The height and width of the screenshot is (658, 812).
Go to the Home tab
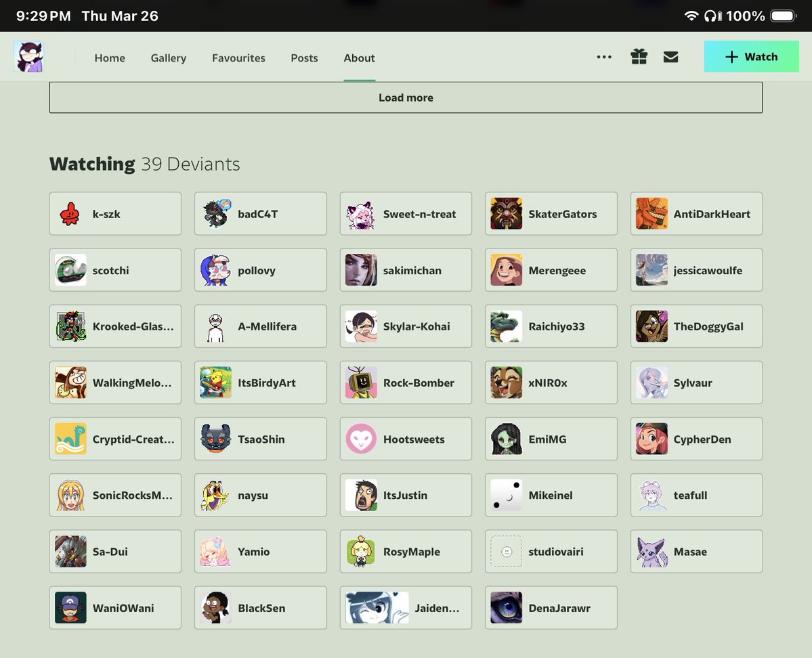[110, 58]
